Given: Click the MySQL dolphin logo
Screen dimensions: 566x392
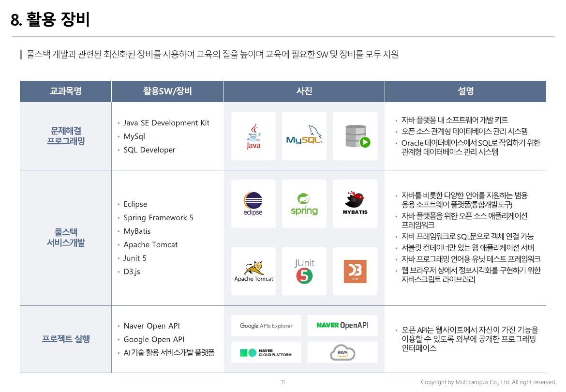Looking at the screenshot, I should (x=304, y=136).
